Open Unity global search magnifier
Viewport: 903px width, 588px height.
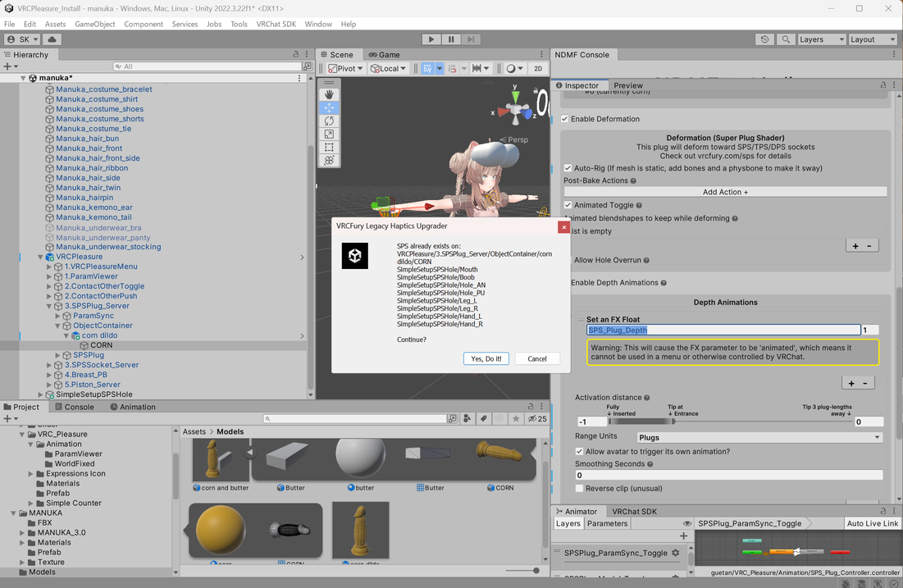point(786,39)
